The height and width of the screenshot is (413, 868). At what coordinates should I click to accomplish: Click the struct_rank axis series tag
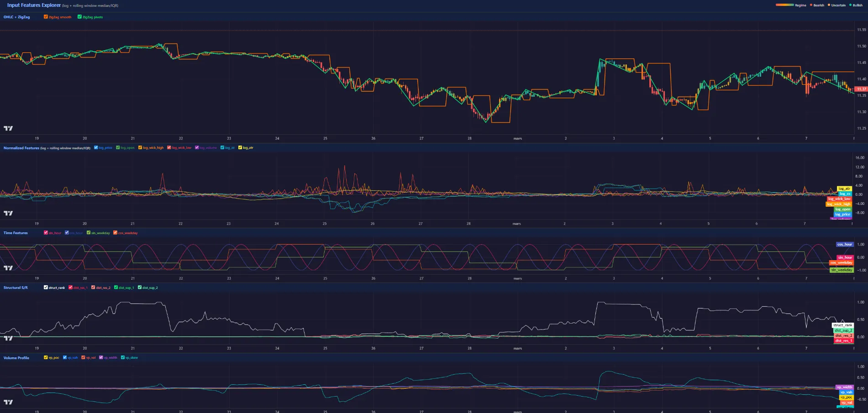[842, 325]
